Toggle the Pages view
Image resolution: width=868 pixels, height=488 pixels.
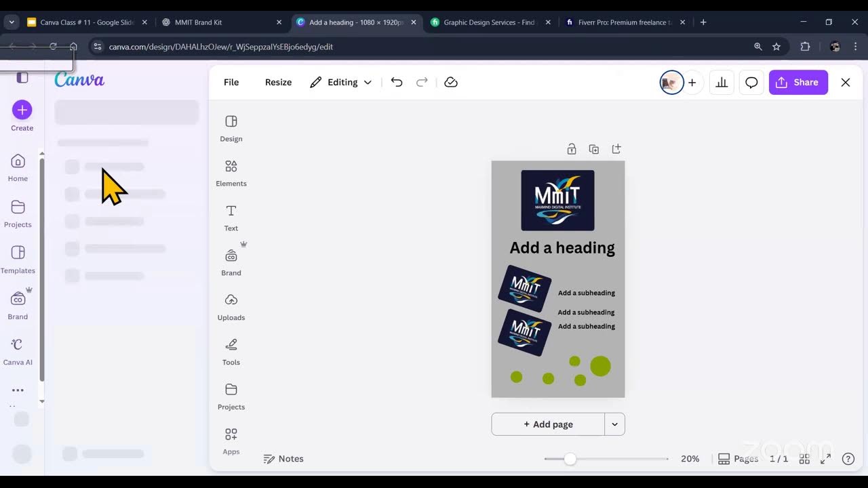pyautogui.click(x=738, y=459)
